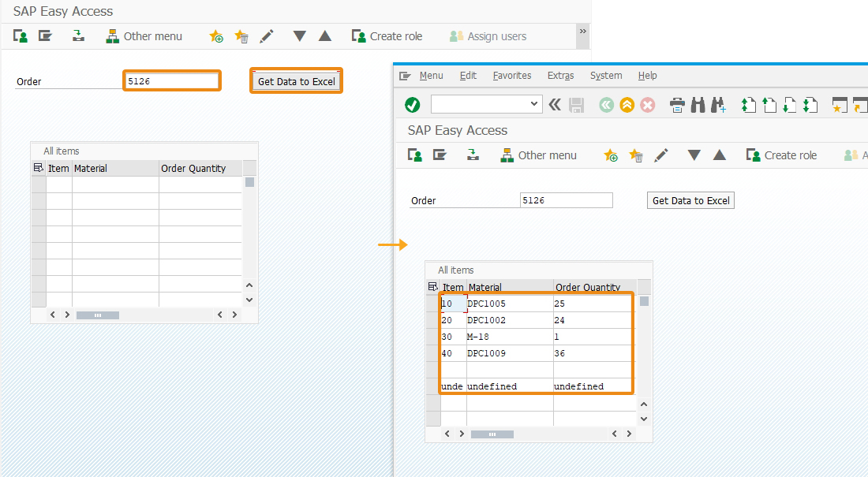Image resolution: width=868 pixels, height=477 pixels.
Task: Open SAP Menu icon in populated-table window
Action: 440,155
